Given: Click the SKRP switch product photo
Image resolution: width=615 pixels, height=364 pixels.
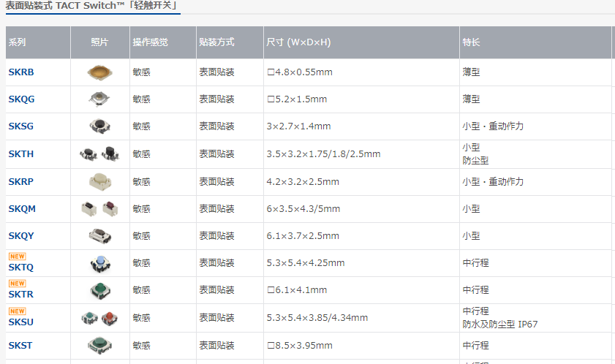Looking at the screenshot, I should [x=99, y=181].
